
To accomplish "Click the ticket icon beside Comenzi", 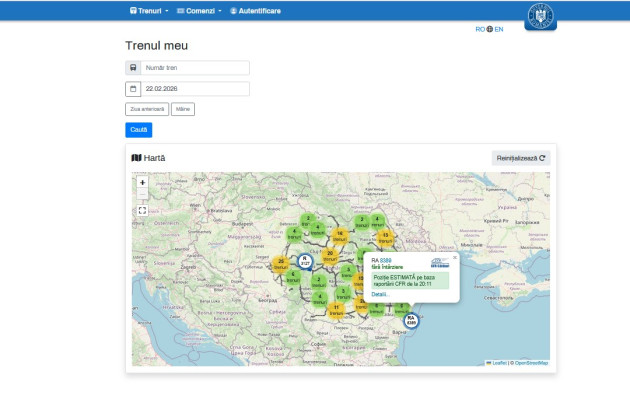I will coord(180,11).
